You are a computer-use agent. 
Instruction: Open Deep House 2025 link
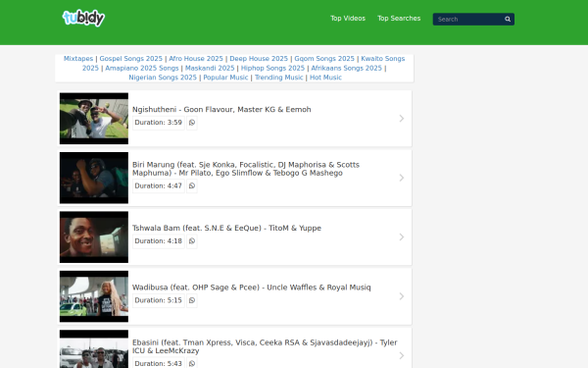259,59
